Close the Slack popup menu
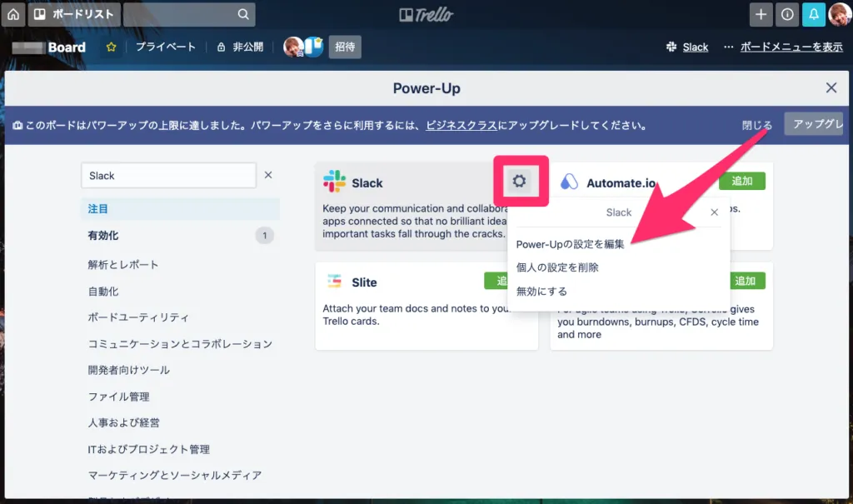 point(714,212)
